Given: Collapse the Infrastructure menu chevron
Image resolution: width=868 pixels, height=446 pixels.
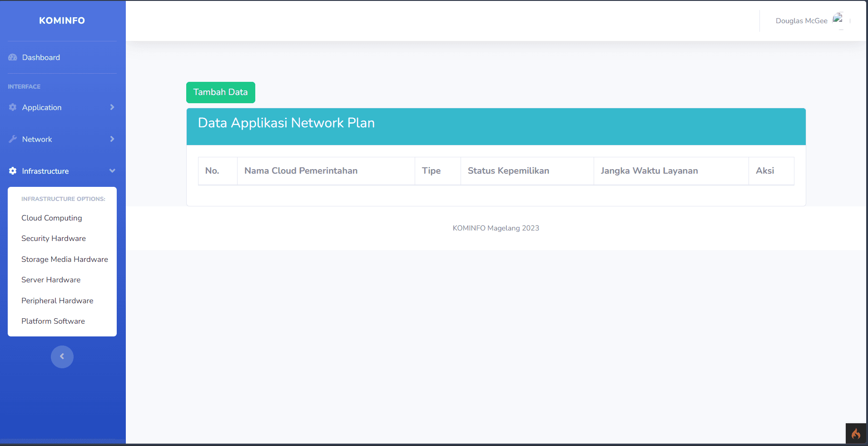Looking at the screenshot, I should (112, 171).
